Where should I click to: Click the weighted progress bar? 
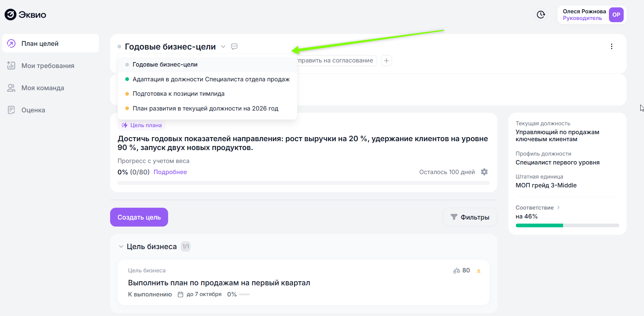(303, 183)
